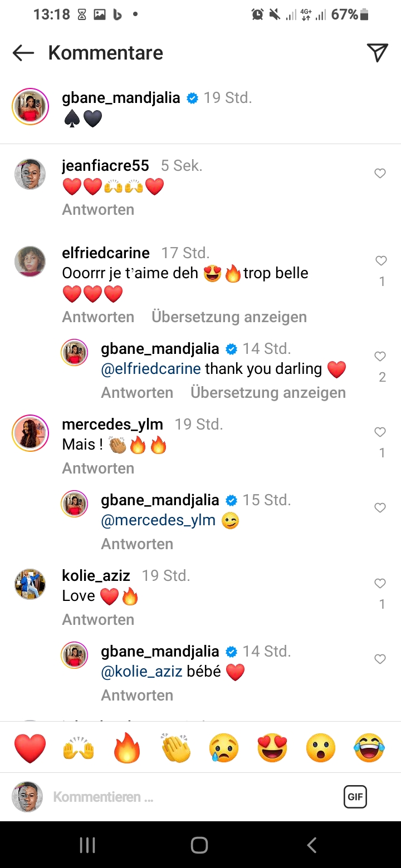
Task: Show translation of 'thank you darling' reply
Action: click(268, 393)
